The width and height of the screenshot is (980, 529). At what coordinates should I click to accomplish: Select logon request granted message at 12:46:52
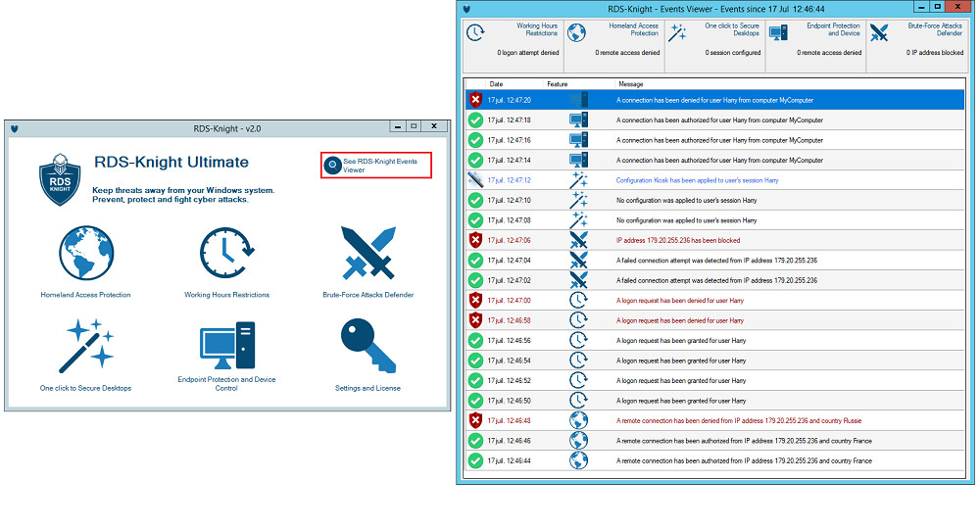coord(681,380)
